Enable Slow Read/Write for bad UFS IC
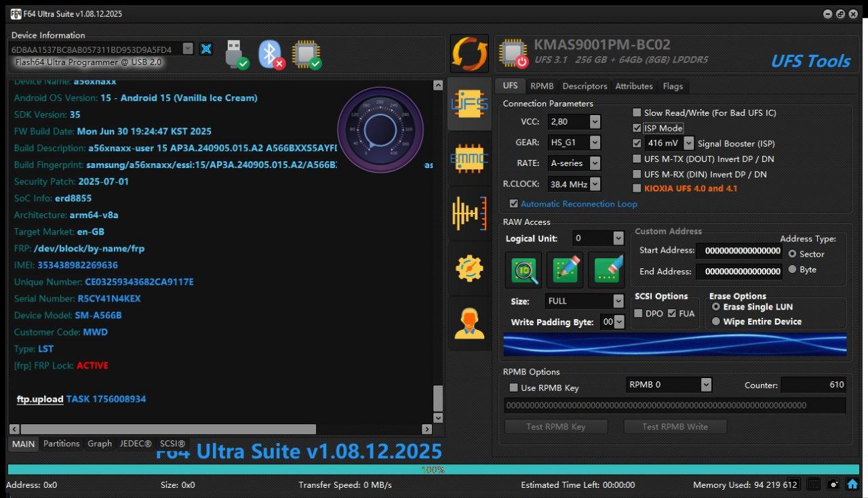 637,112
